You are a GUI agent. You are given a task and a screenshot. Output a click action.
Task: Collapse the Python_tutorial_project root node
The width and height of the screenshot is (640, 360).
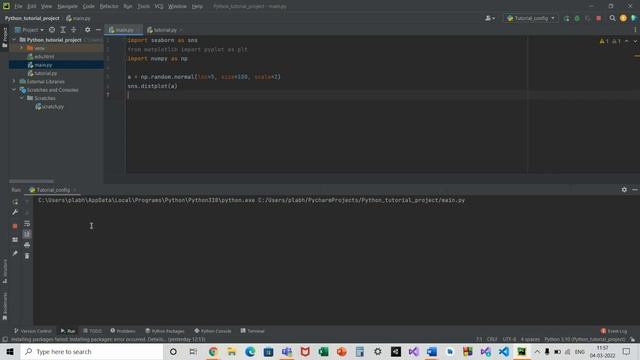(x=14, y=40)
